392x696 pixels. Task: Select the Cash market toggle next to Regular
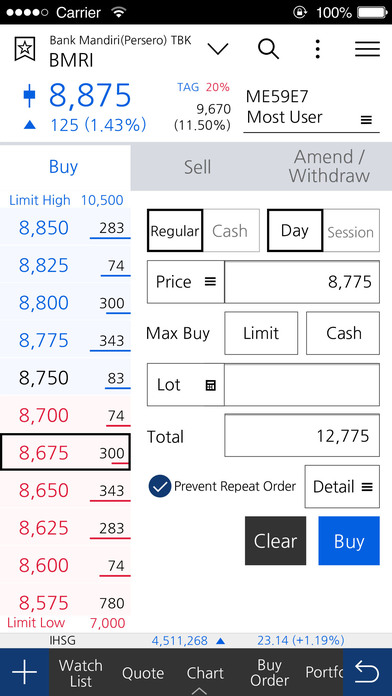pyautogui.click(x=231, y=231)
